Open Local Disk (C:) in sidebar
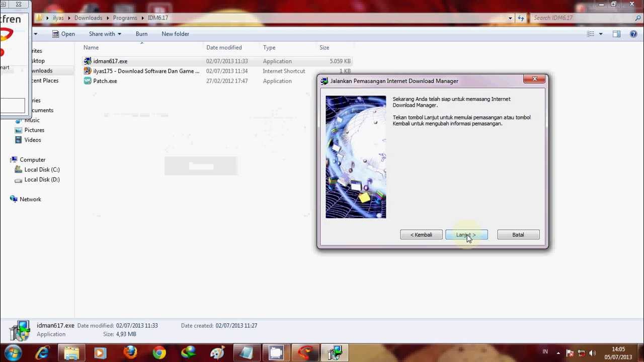The height and width of the screenshot is (362, 644). pyautogui.click(x=42, y=169)
